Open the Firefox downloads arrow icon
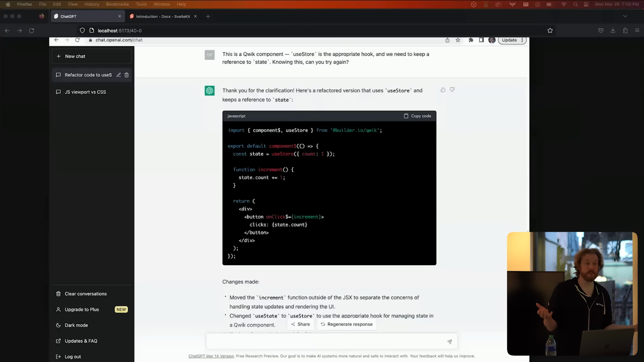 [x=613, y=31]
